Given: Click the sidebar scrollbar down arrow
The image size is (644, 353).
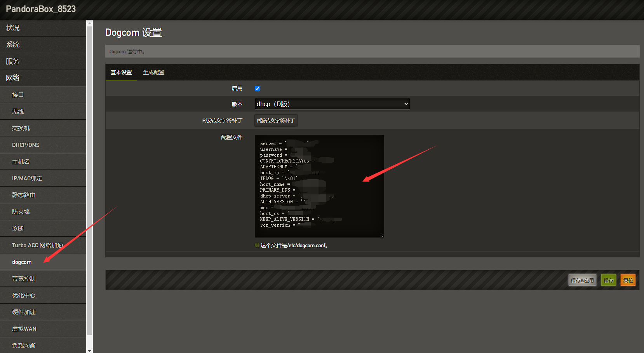Looking at the screenshot, I should coord(90,350).
